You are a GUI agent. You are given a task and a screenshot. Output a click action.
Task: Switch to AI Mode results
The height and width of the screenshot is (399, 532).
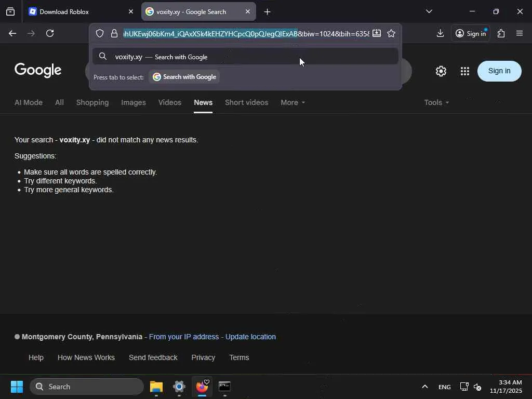(29, 102)
